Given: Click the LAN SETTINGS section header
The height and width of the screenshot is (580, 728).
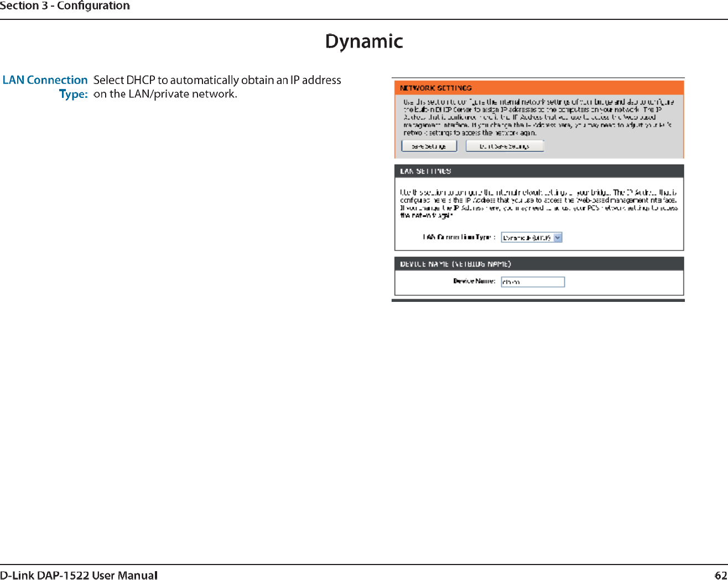Looking at the screenshot, I should 539,171.
